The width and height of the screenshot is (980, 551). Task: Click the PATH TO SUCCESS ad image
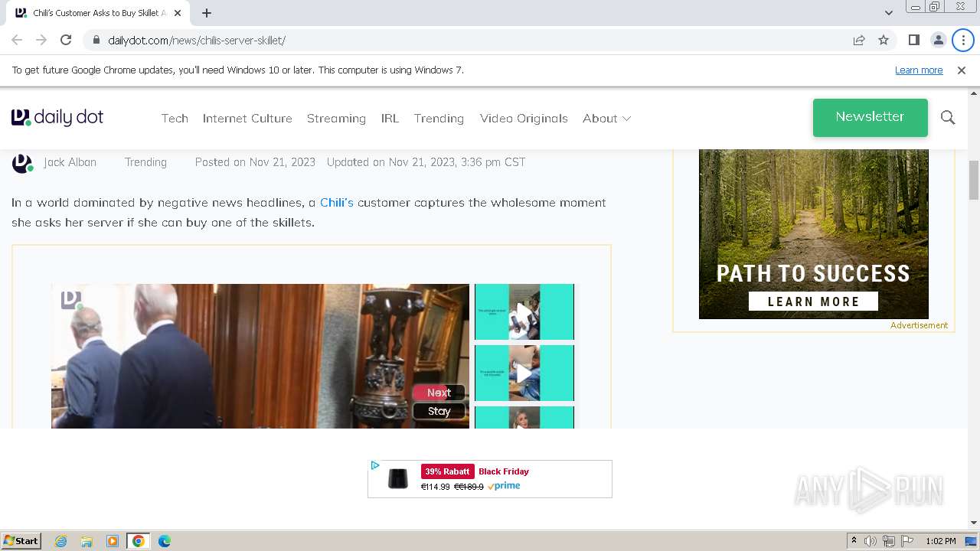pos(813,233)
